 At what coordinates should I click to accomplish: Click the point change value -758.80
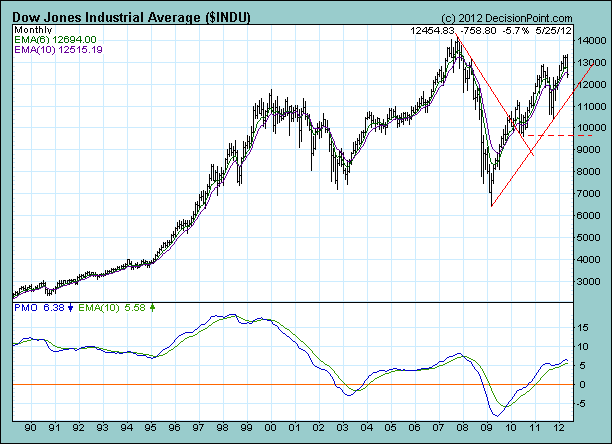479,30
